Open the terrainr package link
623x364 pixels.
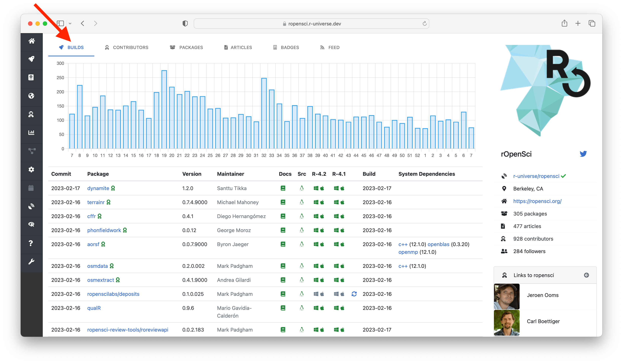click(x=96, y=202)
